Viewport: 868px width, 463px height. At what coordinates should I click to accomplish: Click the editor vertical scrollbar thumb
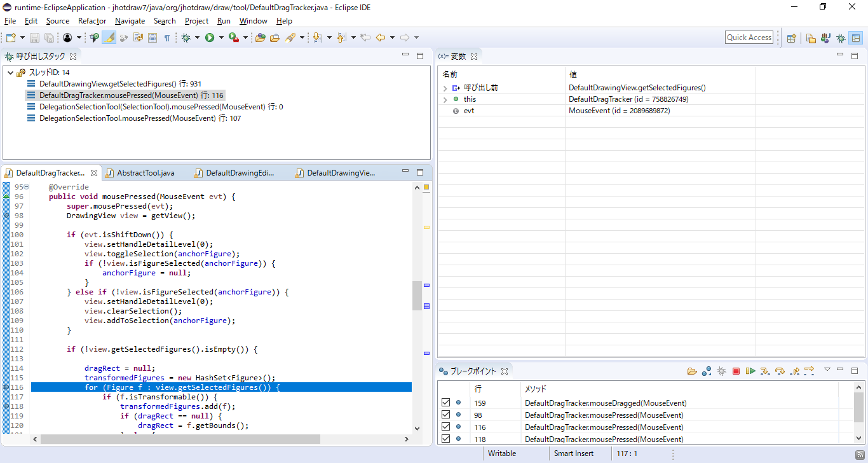[417, 296]
